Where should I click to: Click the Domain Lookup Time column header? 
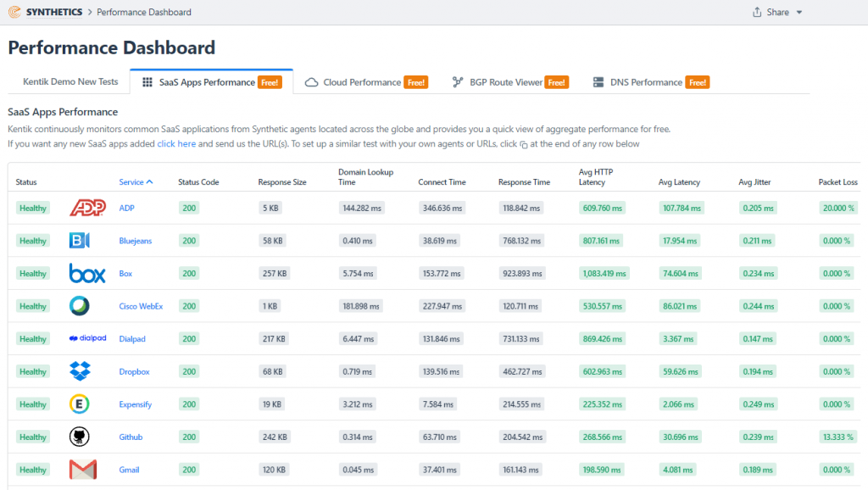(366, 176)
